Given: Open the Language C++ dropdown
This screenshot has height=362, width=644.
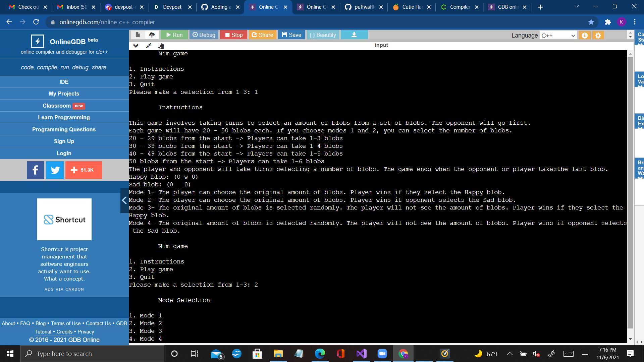Looking at the screenshot, I should point(558,36).
